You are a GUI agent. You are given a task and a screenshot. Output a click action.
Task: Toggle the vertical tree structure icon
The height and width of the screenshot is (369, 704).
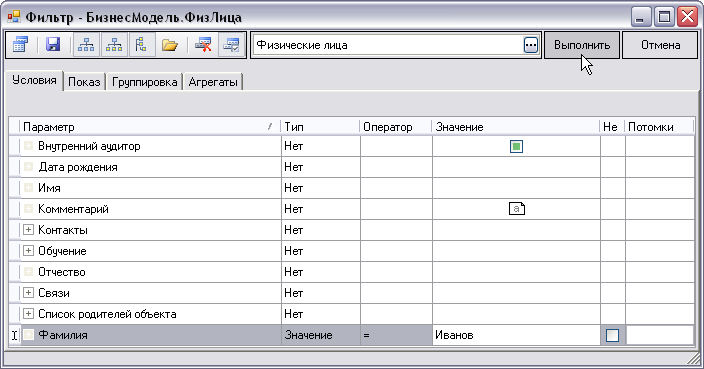pos(141,45)
